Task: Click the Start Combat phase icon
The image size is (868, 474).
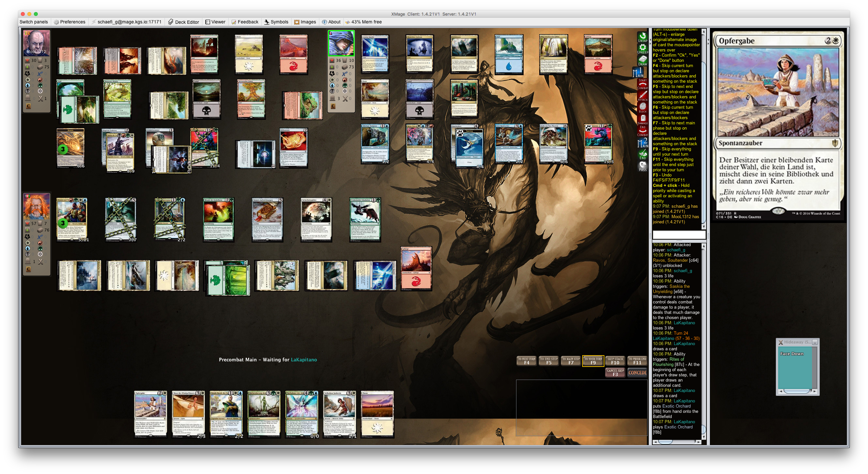Action: (642, 85)
